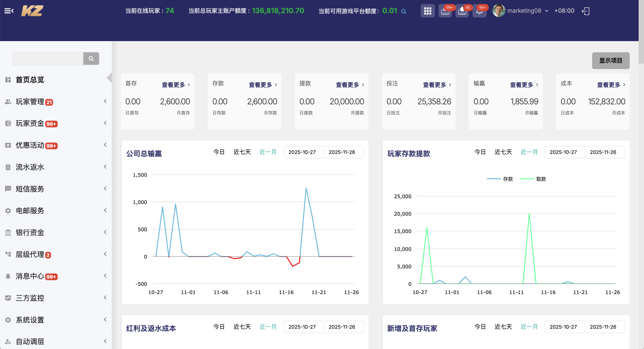Click the logout icon in top bar
Viewport: 644px width, 349px height.
pos(586,11)
